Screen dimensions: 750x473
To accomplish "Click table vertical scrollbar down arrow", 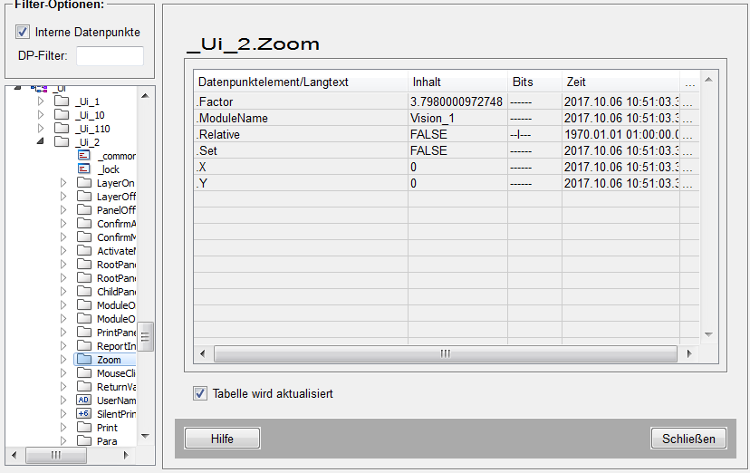I will point(709,334).
